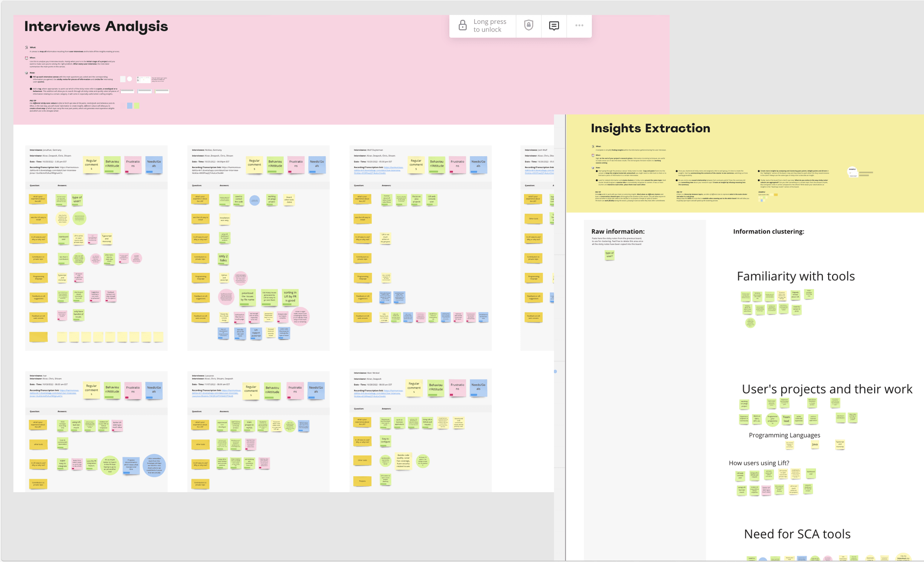Select the 'Familiarity with tools' cluster title
This screenshot has width=924, height=562.
(x=795, y=276)
